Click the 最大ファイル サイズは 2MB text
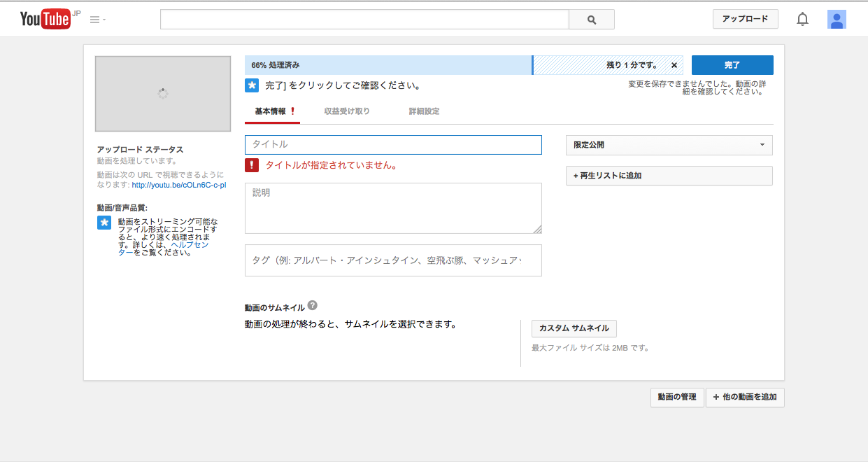The image size is (868, 462). pyautogui.click(x=590, y=347)
